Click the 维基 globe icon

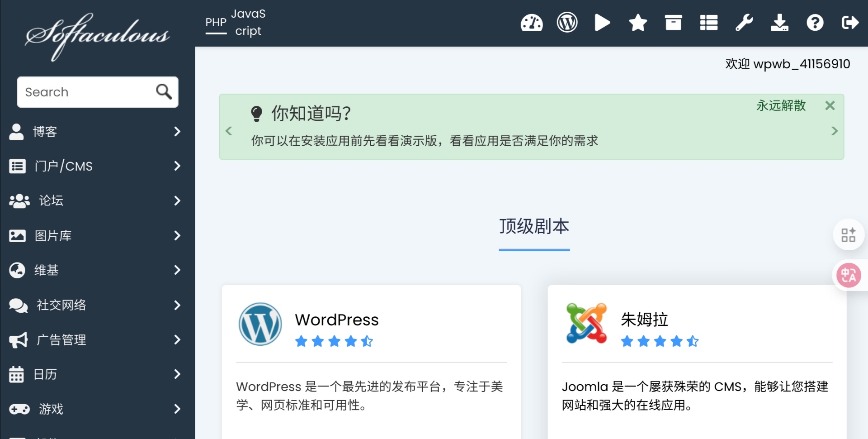pyautogui.click(x=17, y=270)
